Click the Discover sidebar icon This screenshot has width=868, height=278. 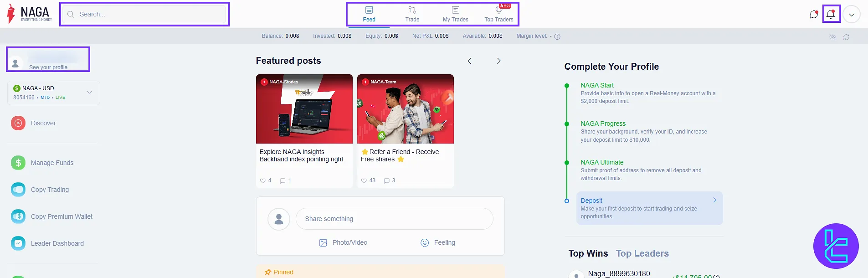(x=18, y=123)
